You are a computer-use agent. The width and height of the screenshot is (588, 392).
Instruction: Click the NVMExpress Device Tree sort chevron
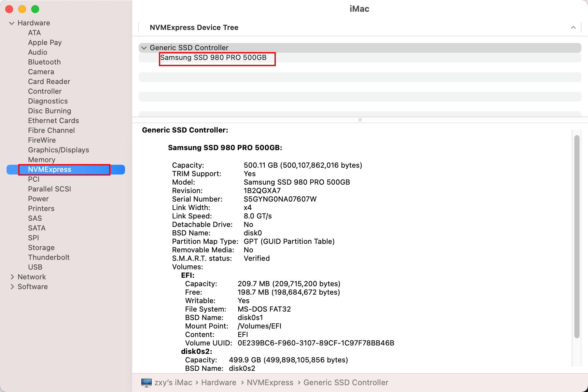573,28
